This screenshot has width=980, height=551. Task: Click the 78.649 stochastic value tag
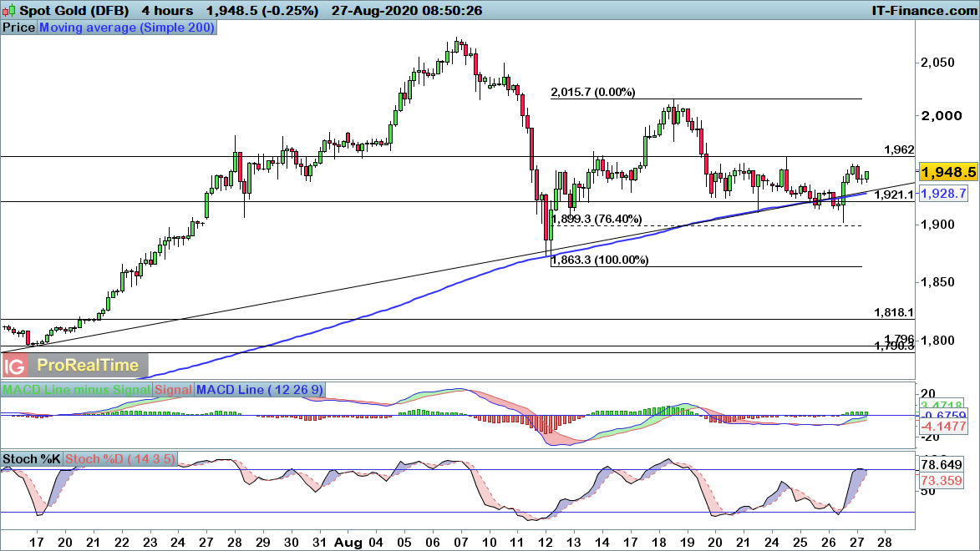942,465
